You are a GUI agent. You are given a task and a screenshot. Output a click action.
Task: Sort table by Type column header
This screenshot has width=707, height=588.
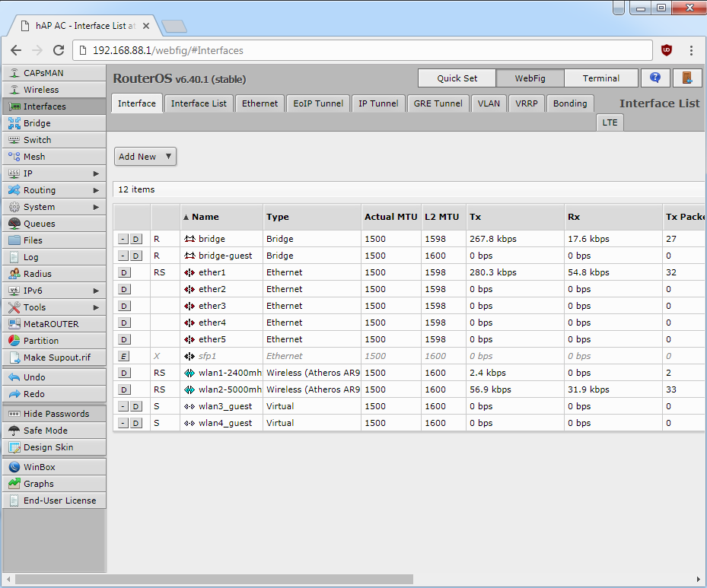312,217
